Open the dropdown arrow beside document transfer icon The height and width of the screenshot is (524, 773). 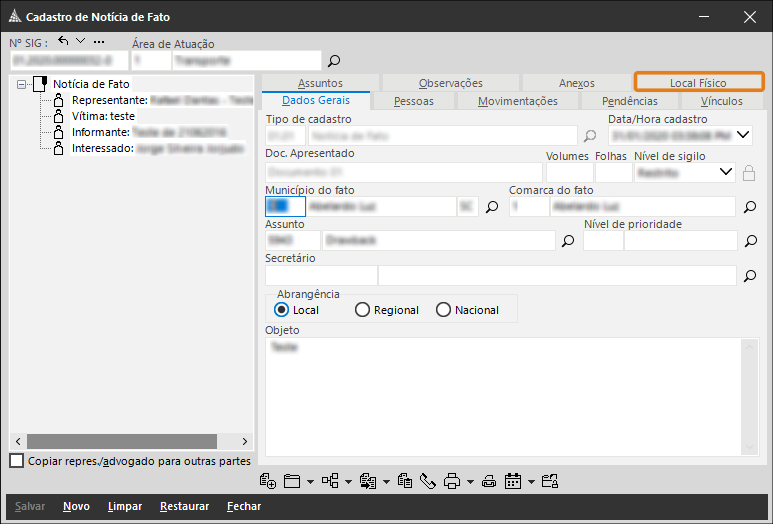(386, 482)
